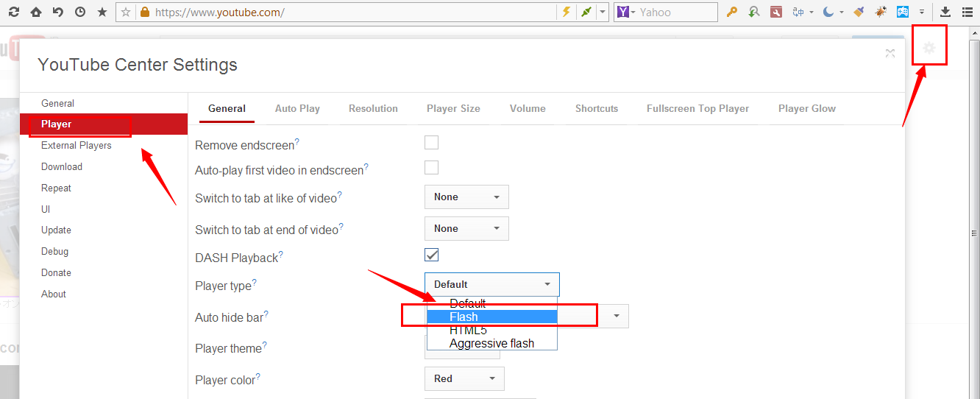Expand the address bar dropdown arrow
980x399 pixels.
click(x=603, y=12)
